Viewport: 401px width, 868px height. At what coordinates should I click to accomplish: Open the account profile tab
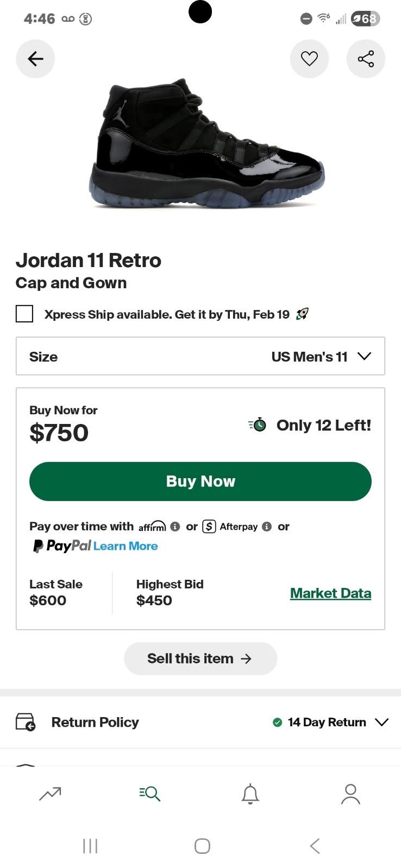pos(350,794)
